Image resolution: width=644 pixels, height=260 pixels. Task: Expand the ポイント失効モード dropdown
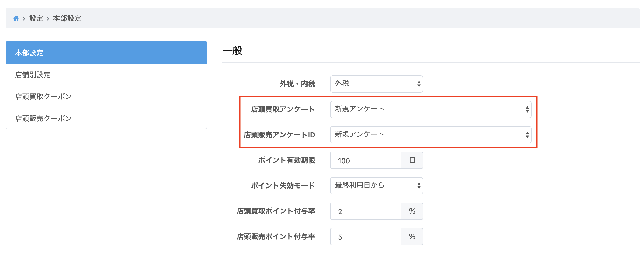376,186
